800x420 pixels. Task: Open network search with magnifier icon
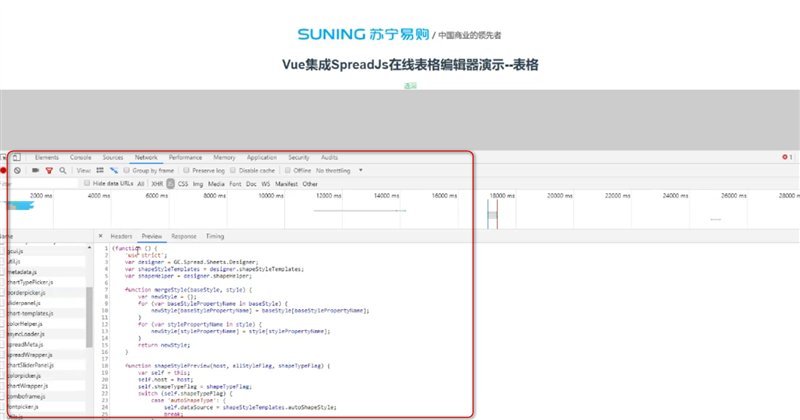(62, 171)
